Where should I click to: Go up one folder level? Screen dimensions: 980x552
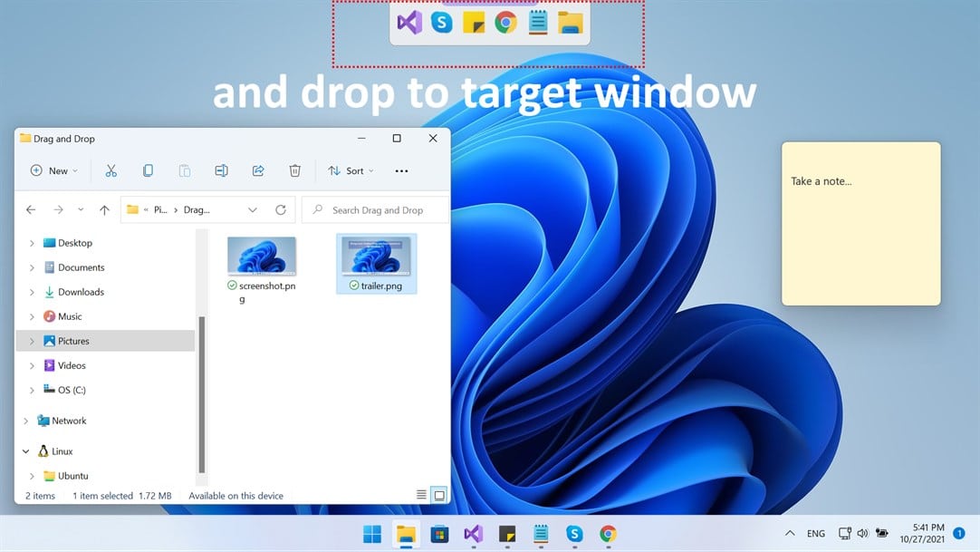(104, 209)
